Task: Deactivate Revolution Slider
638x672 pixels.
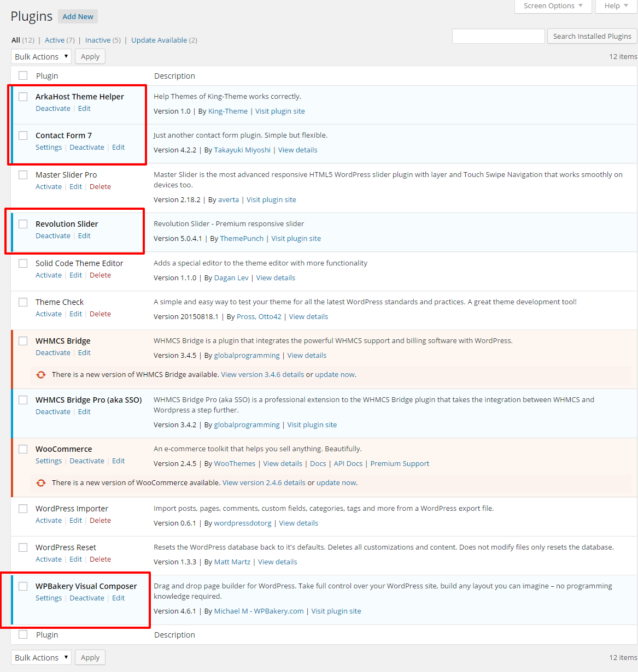Action: 53,236
